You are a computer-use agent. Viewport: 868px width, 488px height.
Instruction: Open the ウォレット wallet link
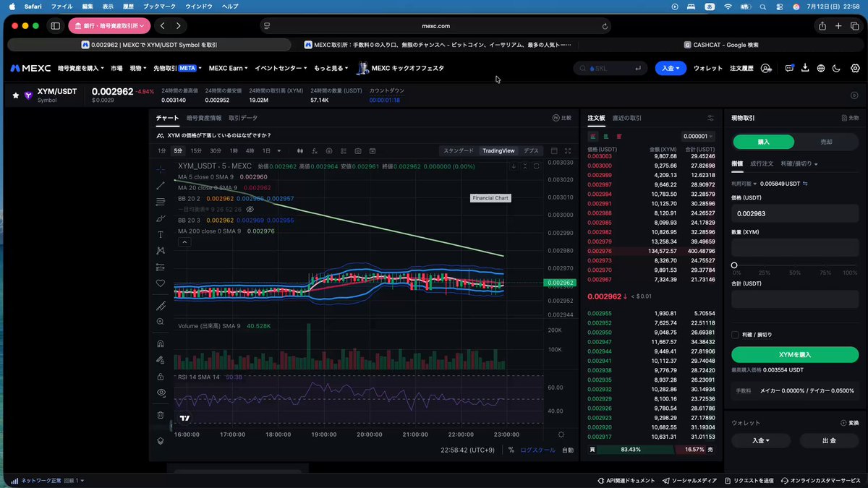708,68
